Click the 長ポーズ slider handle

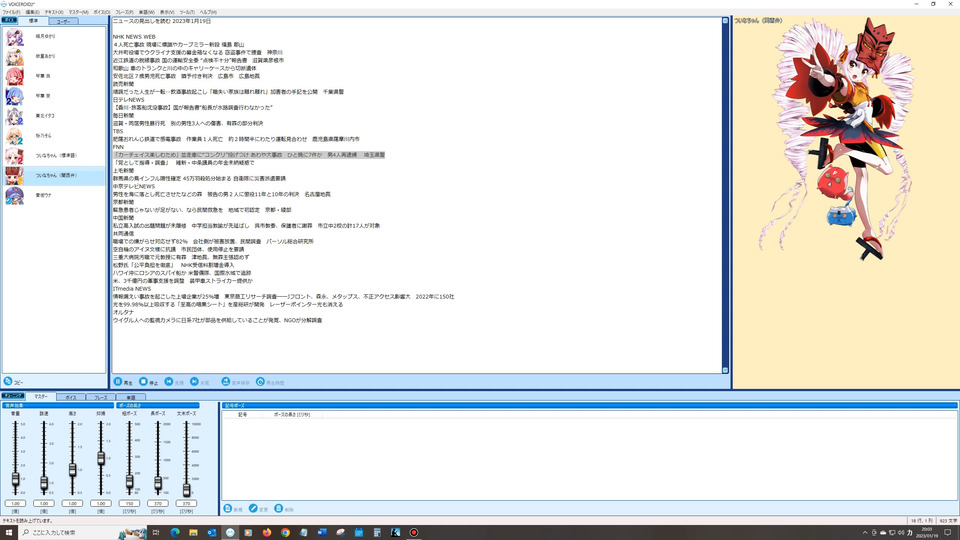coord(158,483)
